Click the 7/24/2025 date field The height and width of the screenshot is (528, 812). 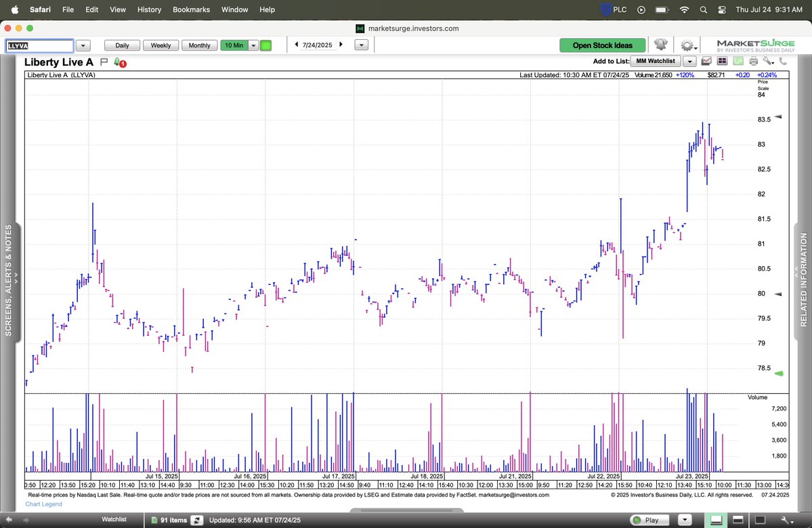click(x=318, y=45)
